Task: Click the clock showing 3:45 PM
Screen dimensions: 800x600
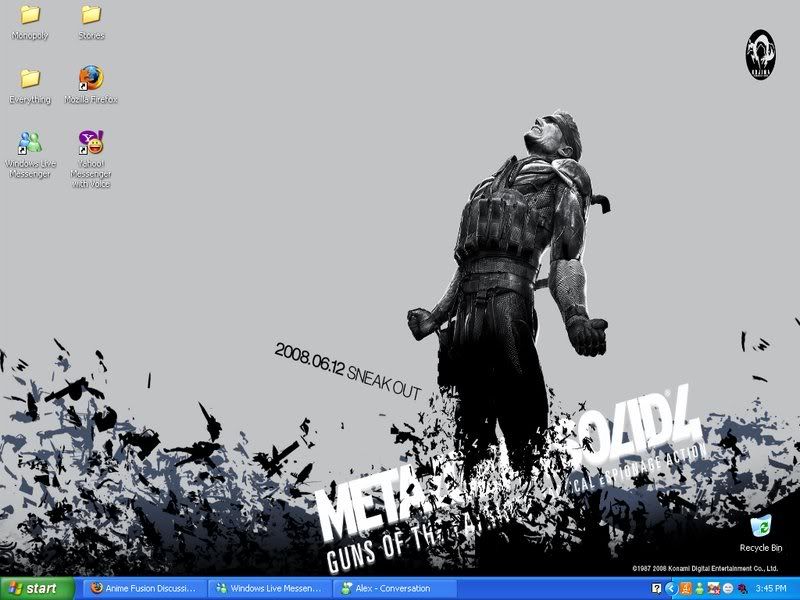Action: [772, 587]
